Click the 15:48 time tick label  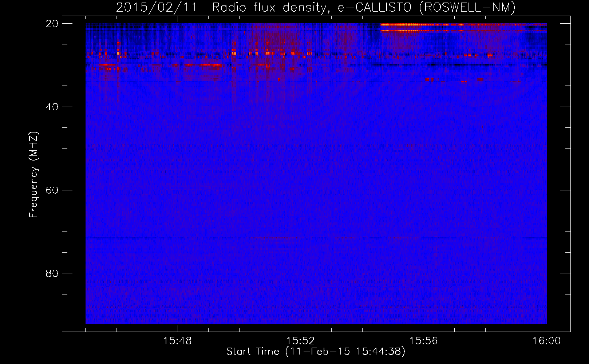178,341
